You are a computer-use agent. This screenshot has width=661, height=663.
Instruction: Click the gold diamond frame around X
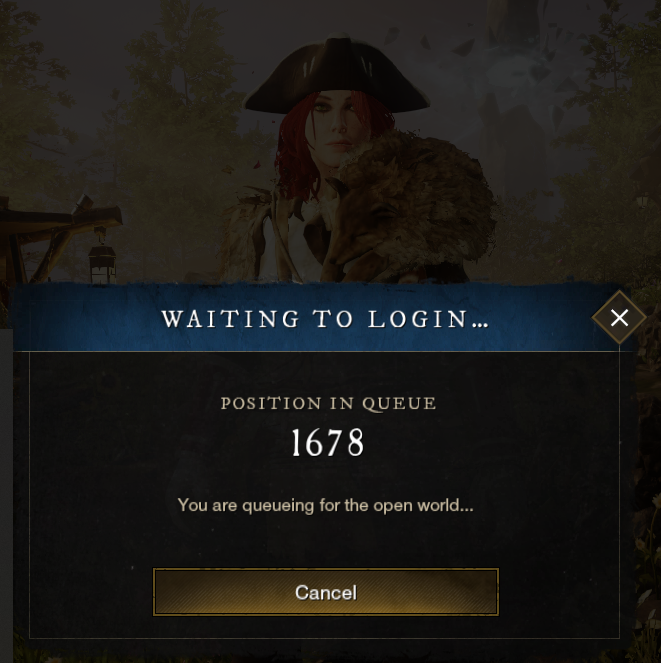619,318
